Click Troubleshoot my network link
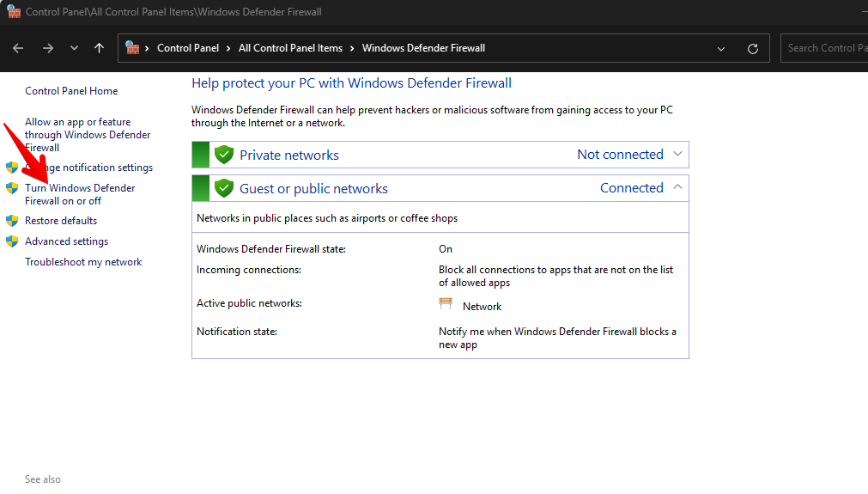The height and width of the screenshot is (494, 868). coord(83,262)
